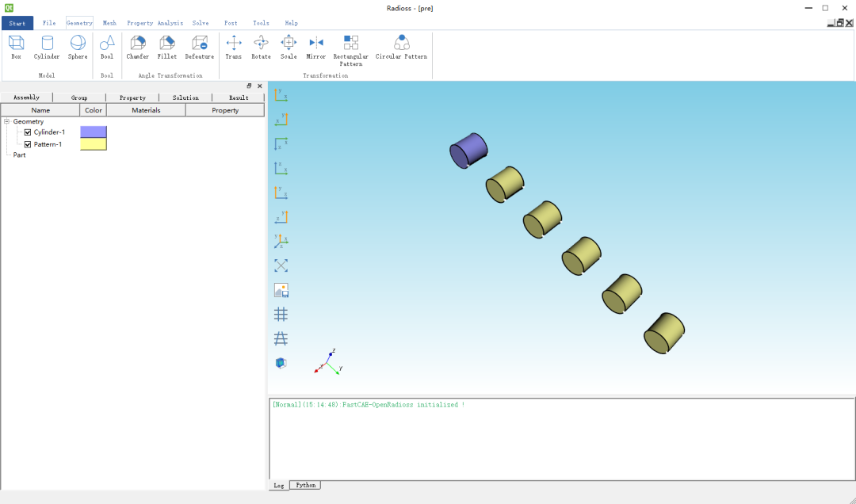Click the Pattern-1 yellow color swatch
The width and height of the screenshot is (856, 504).
click(94, 143)
